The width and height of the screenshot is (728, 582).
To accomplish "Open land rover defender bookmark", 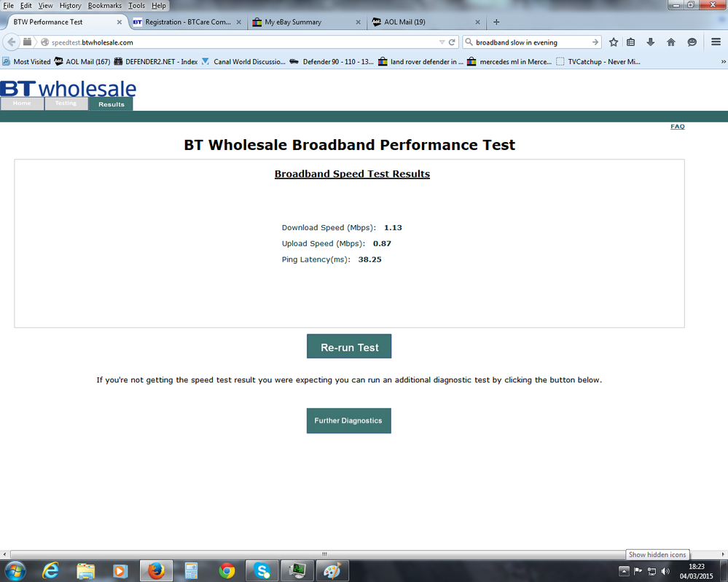I will point(420,62).
